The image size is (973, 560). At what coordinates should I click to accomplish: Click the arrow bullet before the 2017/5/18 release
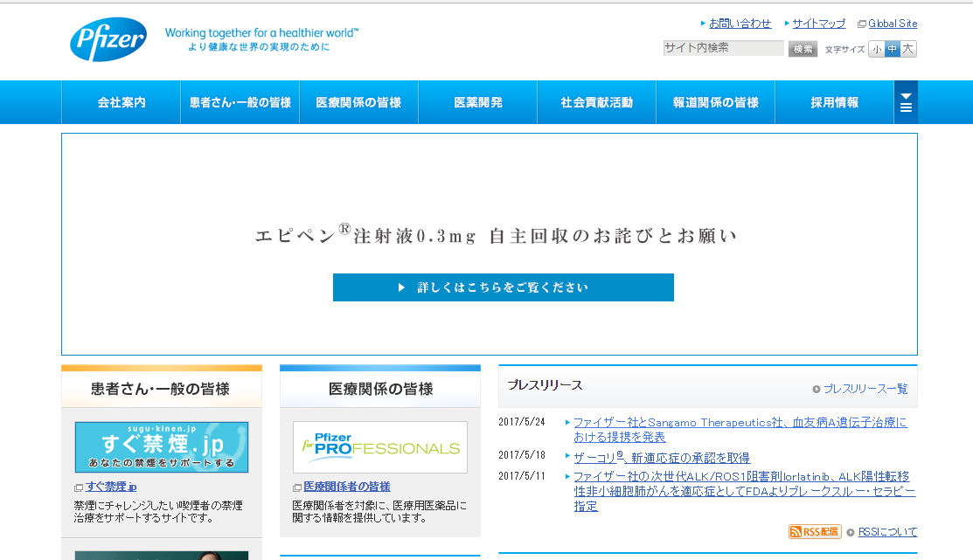tap(567, 456)
